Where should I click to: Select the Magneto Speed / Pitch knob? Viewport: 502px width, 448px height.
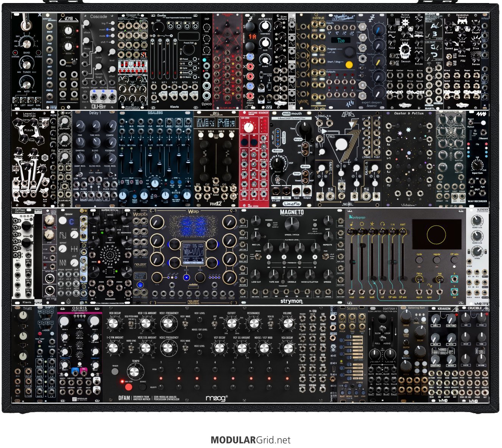[291, 225]
